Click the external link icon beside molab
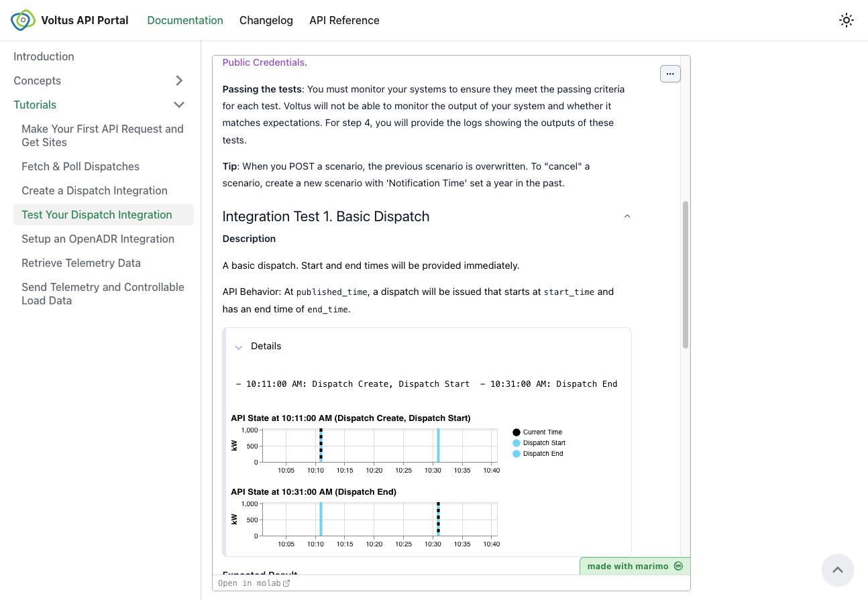This screenshot has height=600, width=868. 286,583
